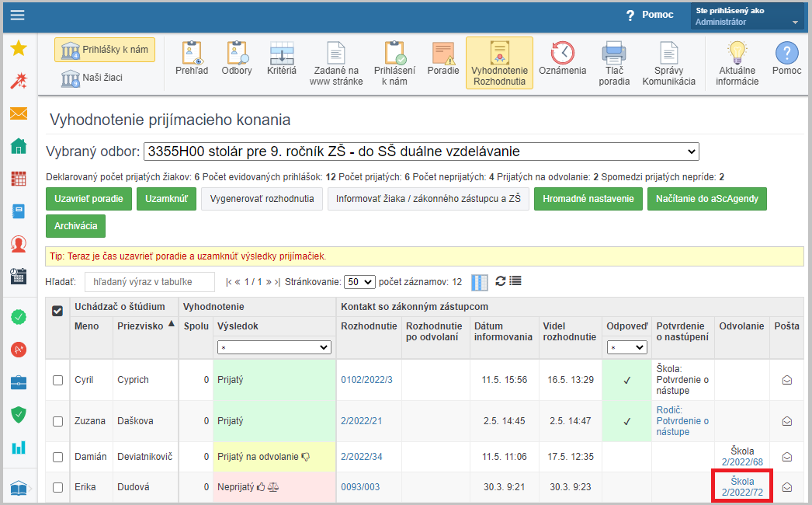Open the Pomoc question mark toolbar icon
The height and width of the screenshot is (505, 812).
coord(786,58)
